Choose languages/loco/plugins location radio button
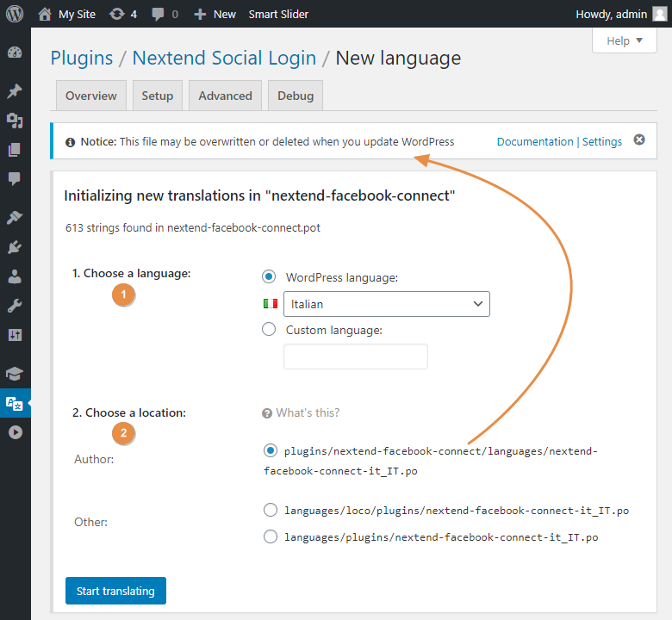672x620 pixels. click(x=271, y=510)
